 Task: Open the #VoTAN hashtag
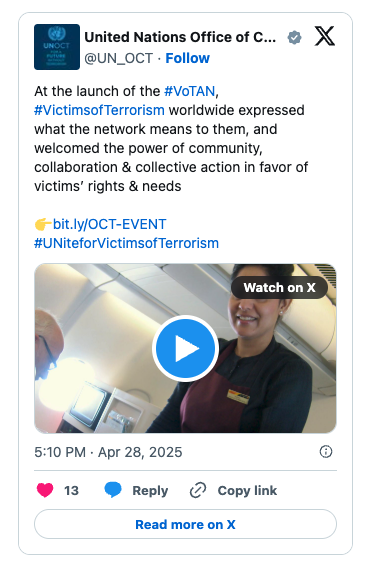(x=190, y=91)
